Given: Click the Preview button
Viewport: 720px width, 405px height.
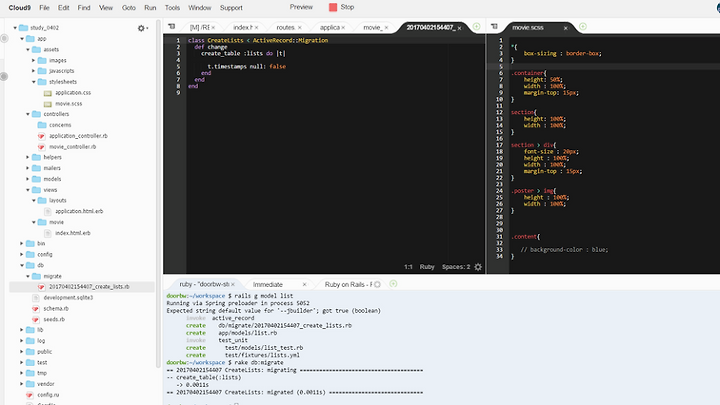Looking at the screenshot, I should [301, 7].
